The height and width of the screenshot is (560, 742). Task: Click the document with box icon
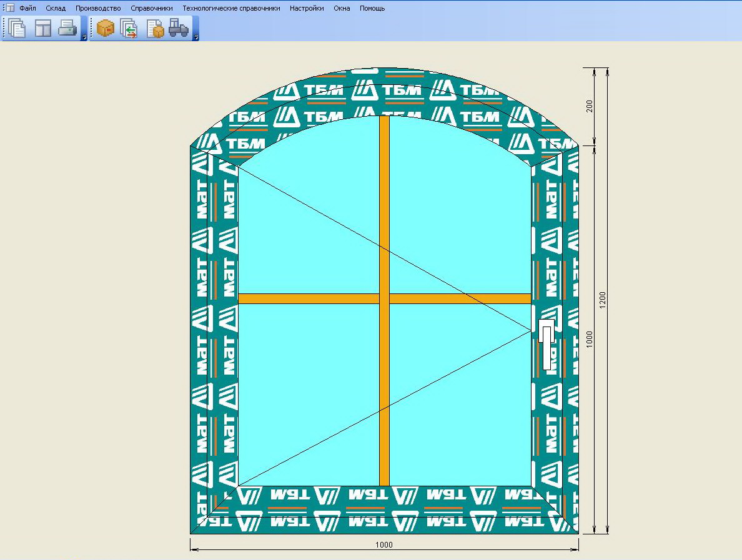point(155,28)
